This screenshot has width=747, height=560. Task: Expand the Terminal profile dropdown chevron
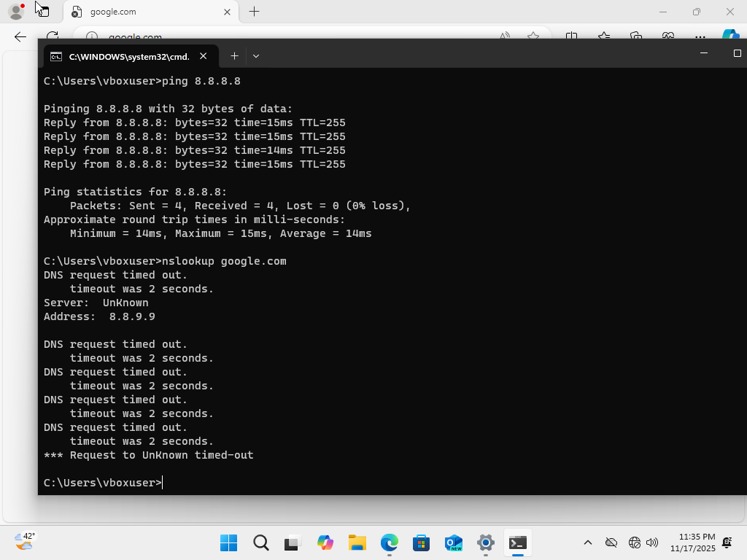click(255, 56)
